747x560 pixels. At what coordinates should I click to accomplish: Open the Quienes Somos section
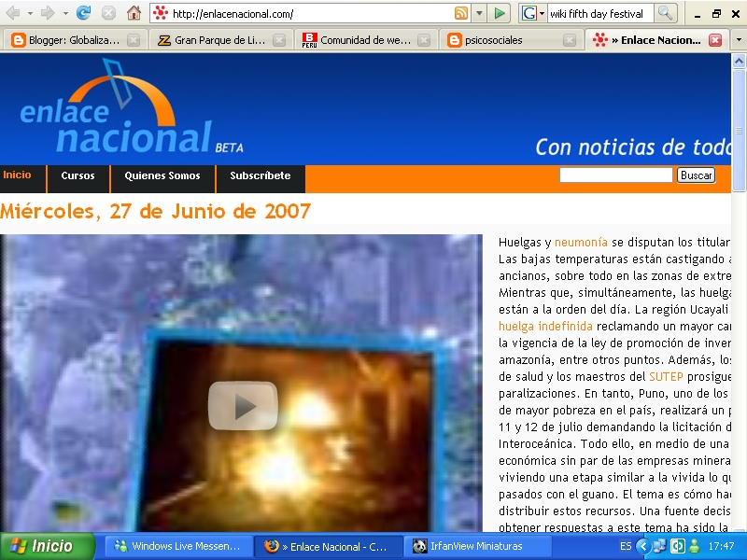(x=162, y=176)
